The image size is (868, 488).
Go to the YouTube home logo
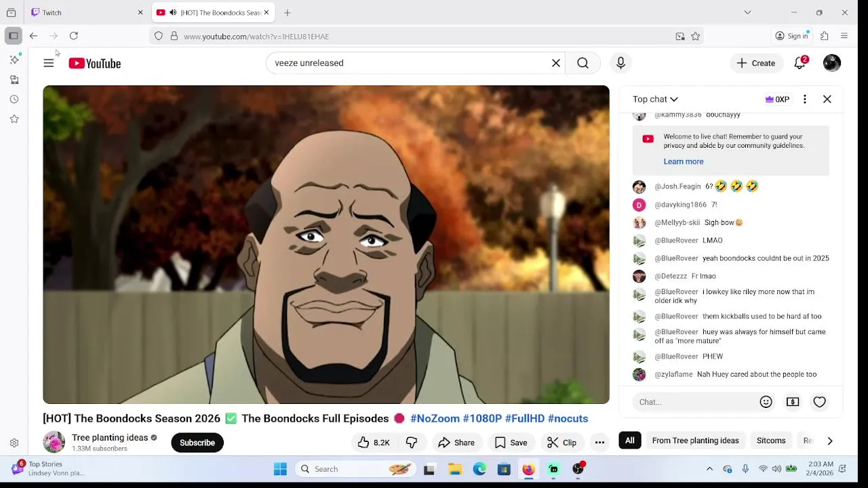click(94, 63)
